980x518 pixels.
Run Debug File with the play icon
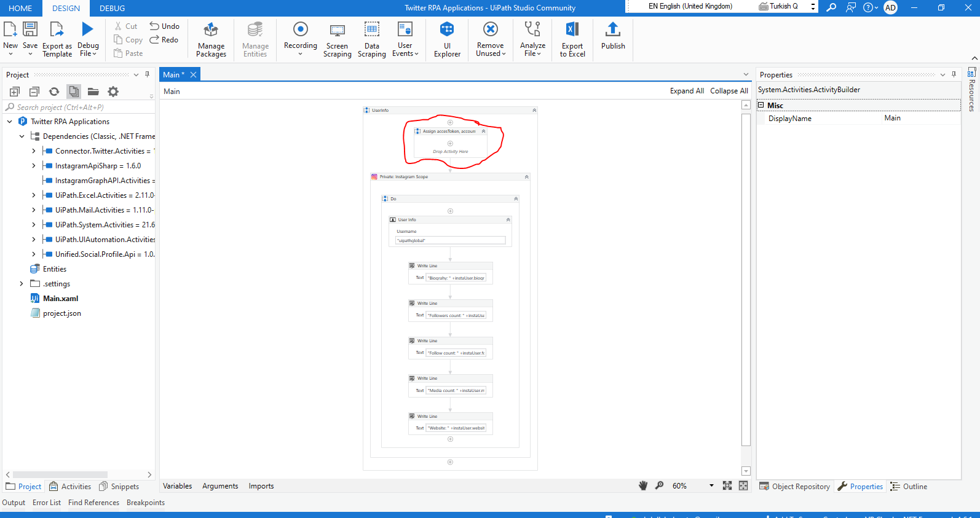click(x=88, y=29)
